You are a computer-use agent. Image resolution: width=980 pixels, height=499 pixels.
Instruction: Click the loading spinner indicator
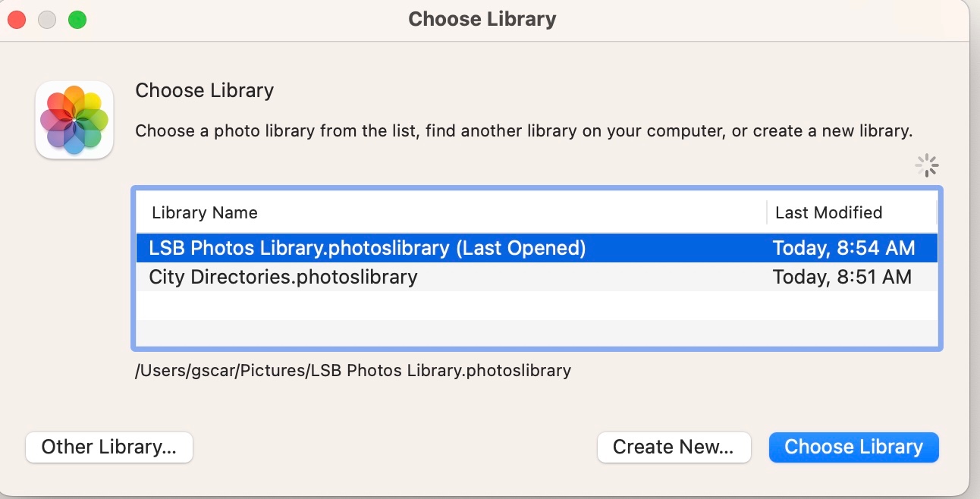[x=926, y=165]
